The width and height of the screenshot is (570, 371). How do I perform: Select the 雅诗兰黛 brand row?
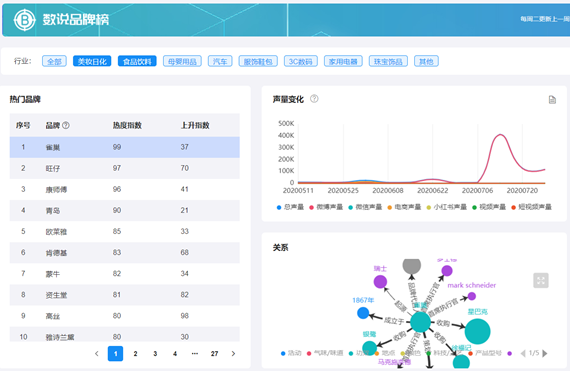(125, 334)
